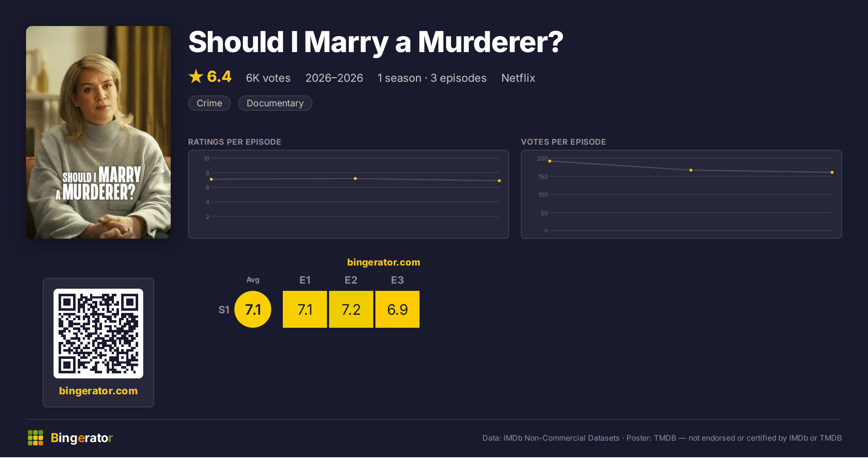Click middle episode point on ratings chart
868x458 pixels.
[355, 179]
